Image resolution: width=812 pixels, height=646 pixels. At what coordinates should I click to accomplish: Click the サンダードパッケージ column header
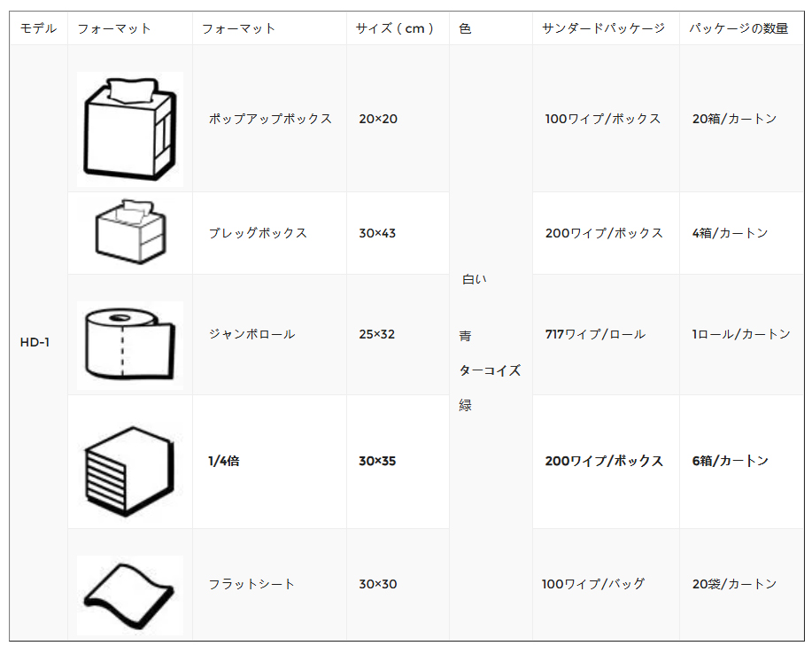pos(603,28)
